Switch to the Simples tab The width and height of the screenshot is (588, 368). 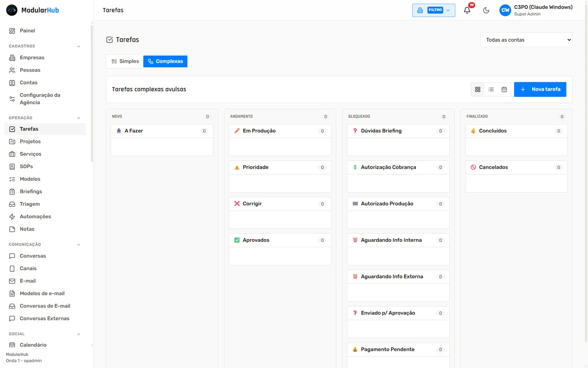point(125,61)
